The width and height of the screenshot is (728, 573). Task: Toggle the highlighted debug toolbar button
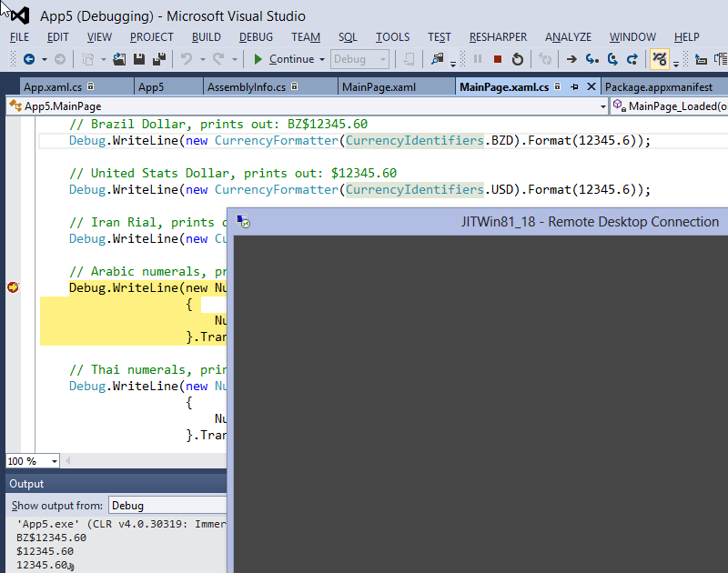click(x=659, y=59)
